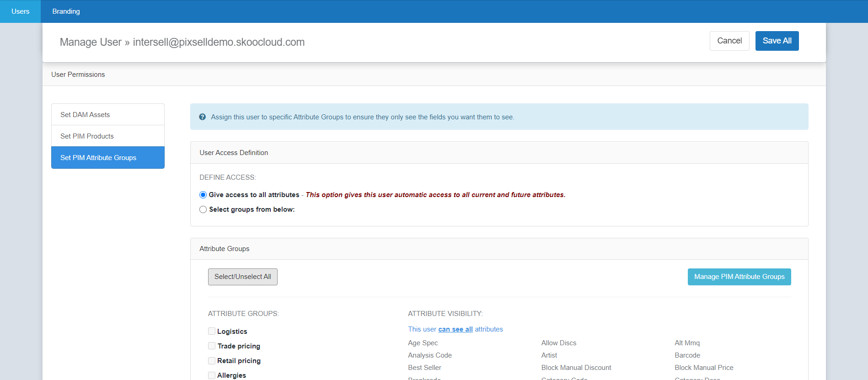The width and height of the screenshot is (868, 380).
Task: Tick the Allergies checkbox
Action: (212, 375)
